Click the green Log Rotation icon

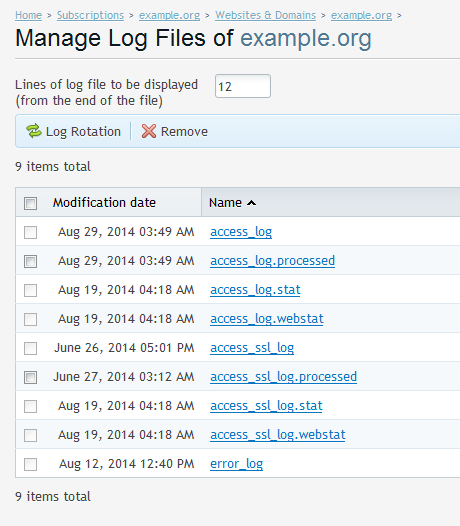pyautogui.click(x=34, y=131)
